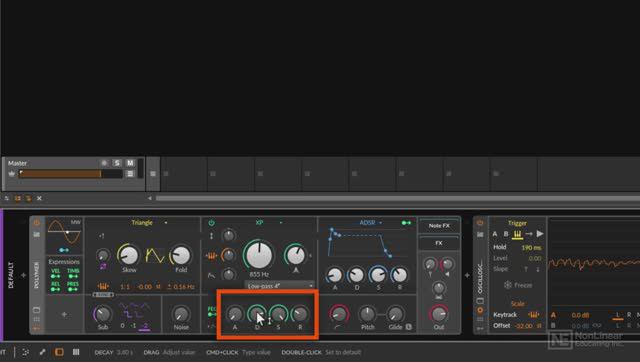
Task: Click the amp ADSR Release knob
Action: pos(399,275)
